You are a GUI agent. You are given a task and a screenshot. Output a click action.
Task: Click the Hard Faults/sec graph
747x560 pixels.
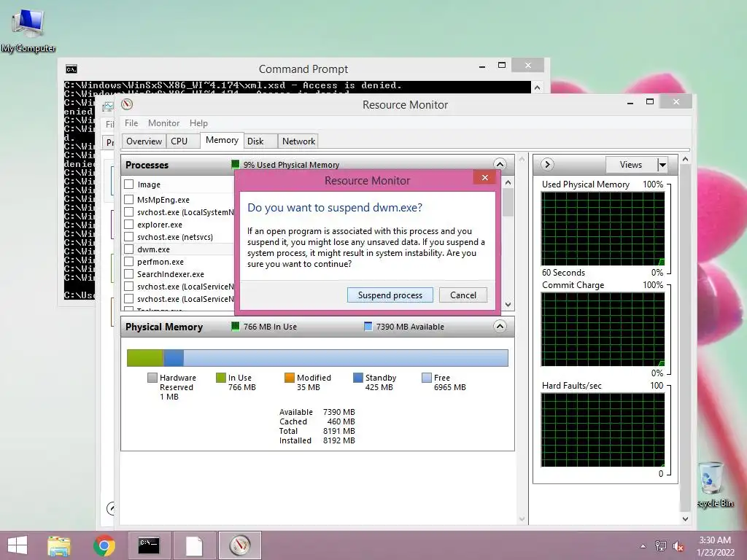(603, 430)
